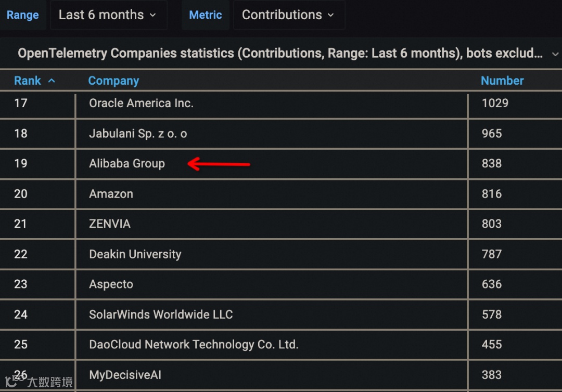Click rank 23 cell
Viewport: 562px width, 392px height.
pos(37,284)
